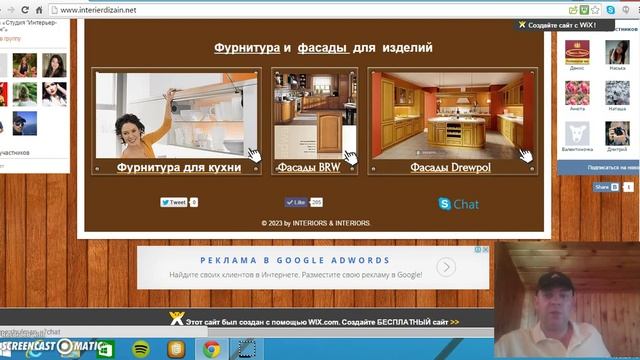Viewport: 640px width, 360px height.
Task: Click the green extension icon in the address bar
Action: [x=584, y=10]
